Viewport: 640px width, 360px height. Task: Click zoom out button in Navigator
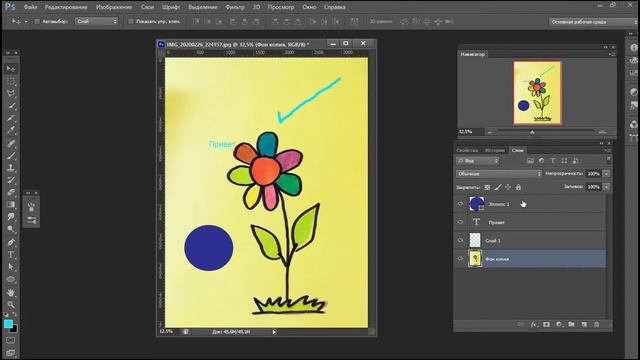[x=490, y=132]
